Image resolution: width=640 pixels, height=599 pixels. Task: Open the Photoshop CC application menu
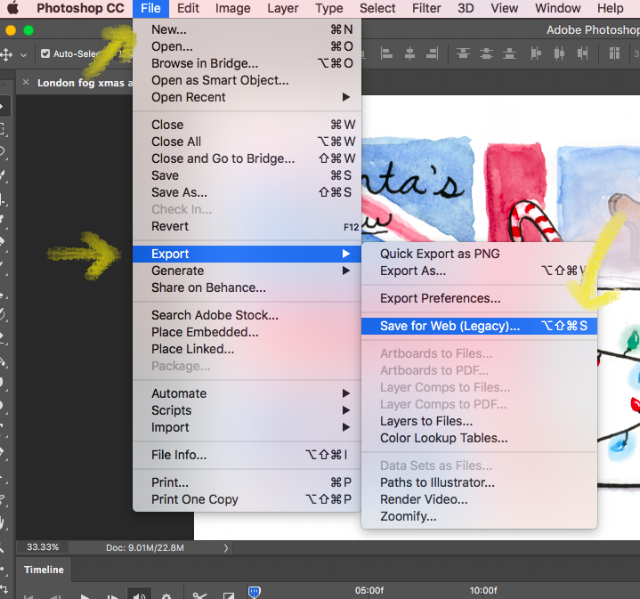(80, 8)
